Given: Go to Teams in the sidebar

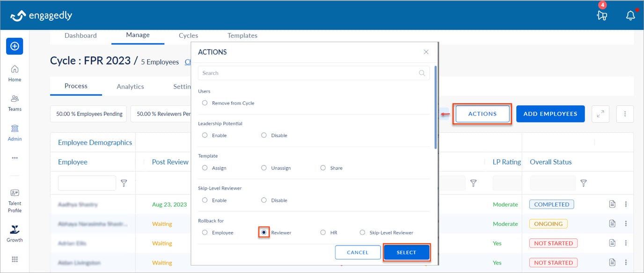Looking at the screenshot, I should point(15,103).
